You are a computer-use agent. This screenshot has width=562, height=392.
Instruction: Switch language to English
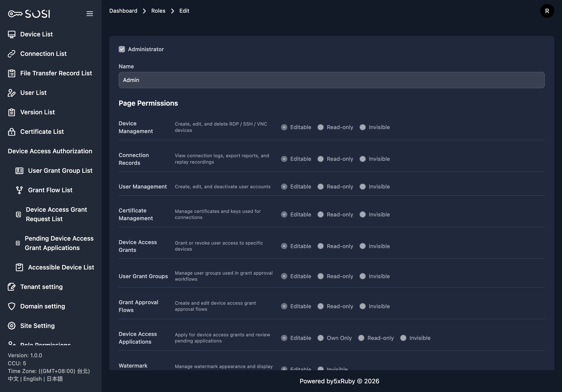click(33, 379)
